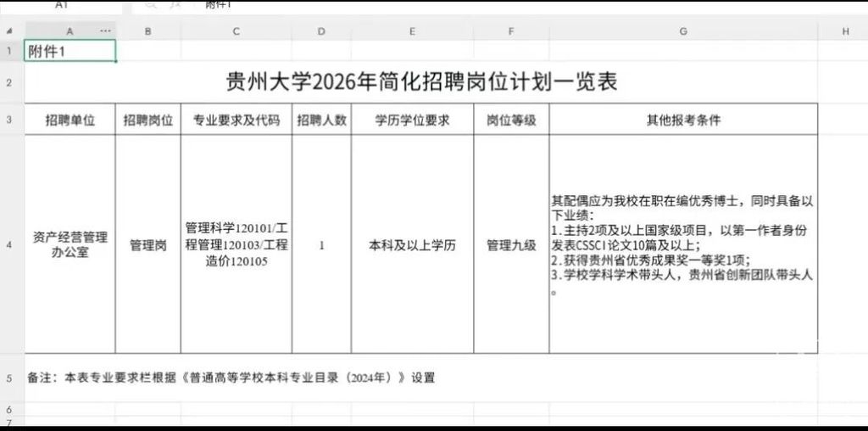
Task: Select row 5 header
Action: click(x=8, y=378)
